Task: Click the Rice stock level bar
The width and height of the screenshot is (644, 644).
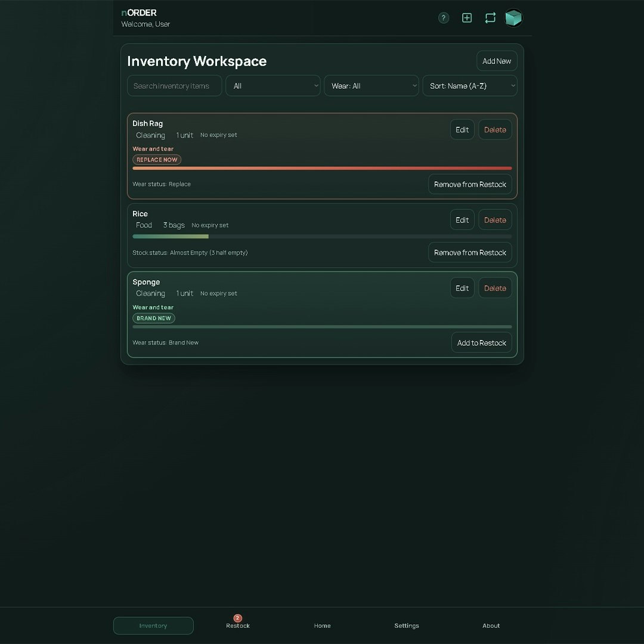Action: coord(322,237)
